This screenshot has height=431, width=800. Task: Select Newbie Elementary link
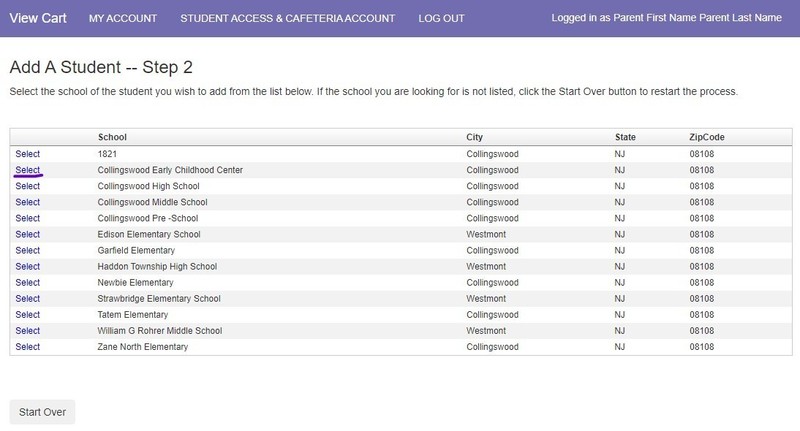pos(28,283)
